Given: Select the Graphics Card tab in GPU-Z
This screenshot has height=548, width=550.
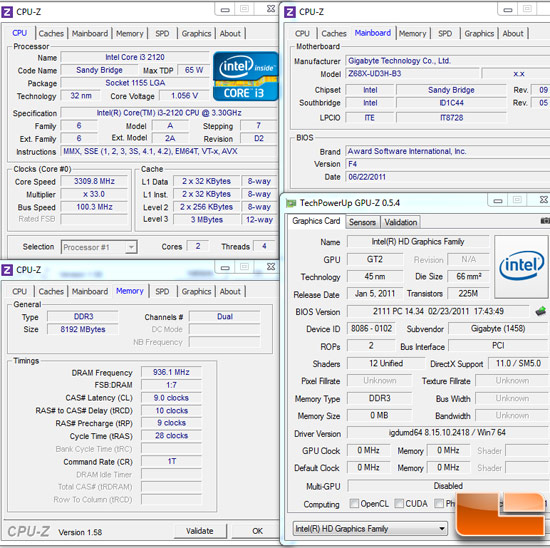Looking at the screenshot, I should click(x=316, y=221).
